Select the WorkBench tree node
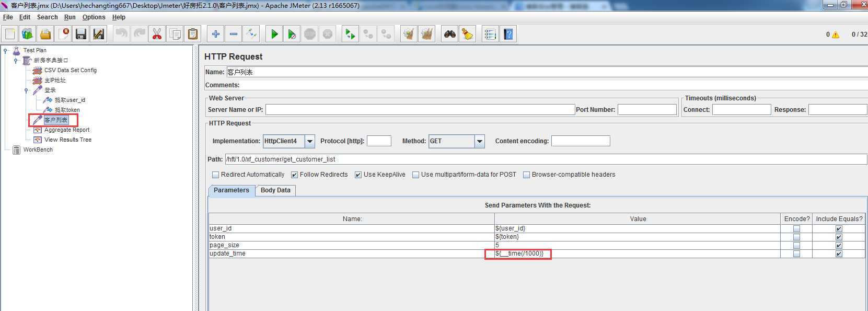Screen dimensions: 868x311 pyautogui.click(x=38, y=149)
